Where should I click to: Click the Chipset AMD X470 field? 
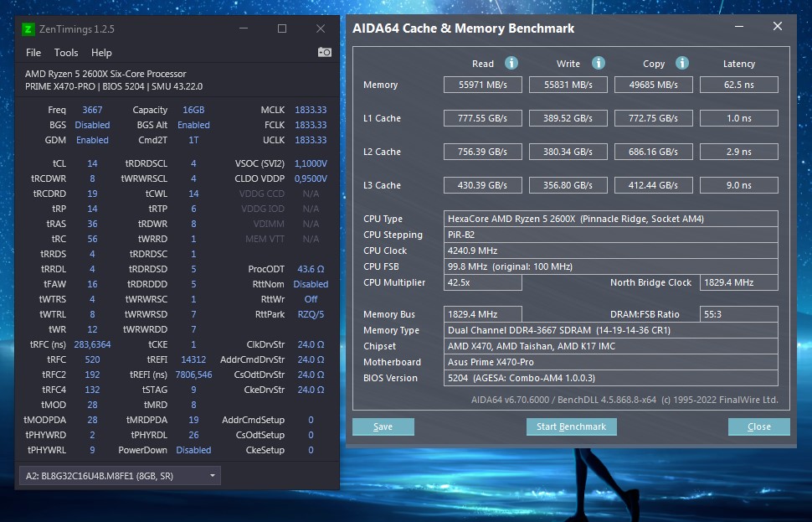click(x=611, y=346)
